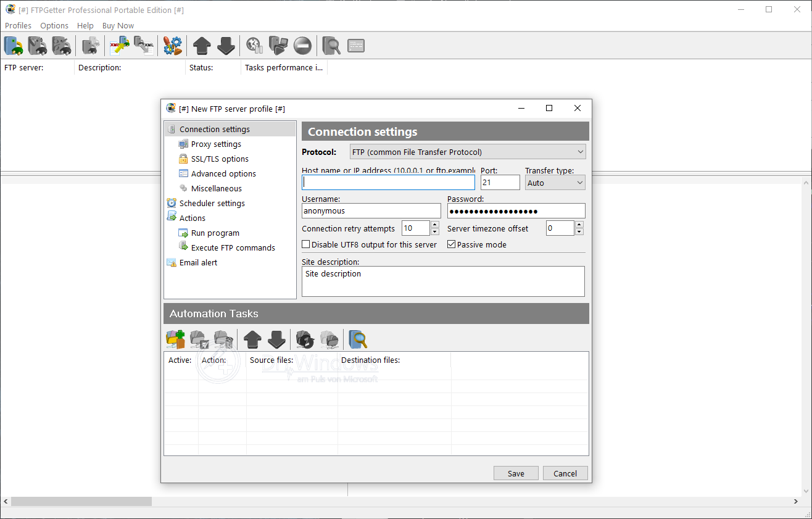Click the down arrow in the main toolbar

click(226, 46)
